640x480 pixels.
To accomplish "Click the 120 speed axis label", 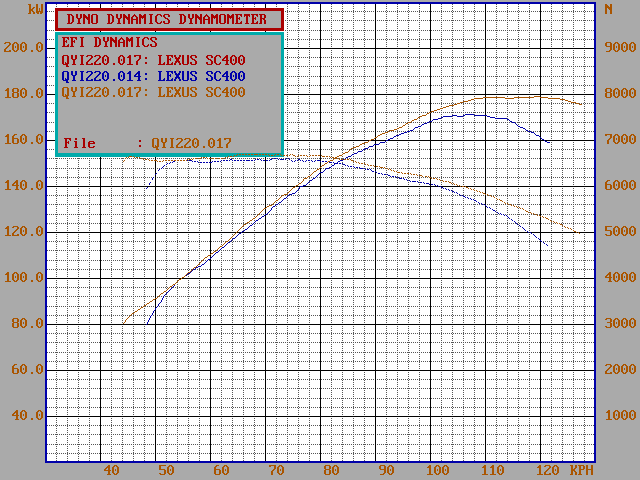I will point(548,470).
